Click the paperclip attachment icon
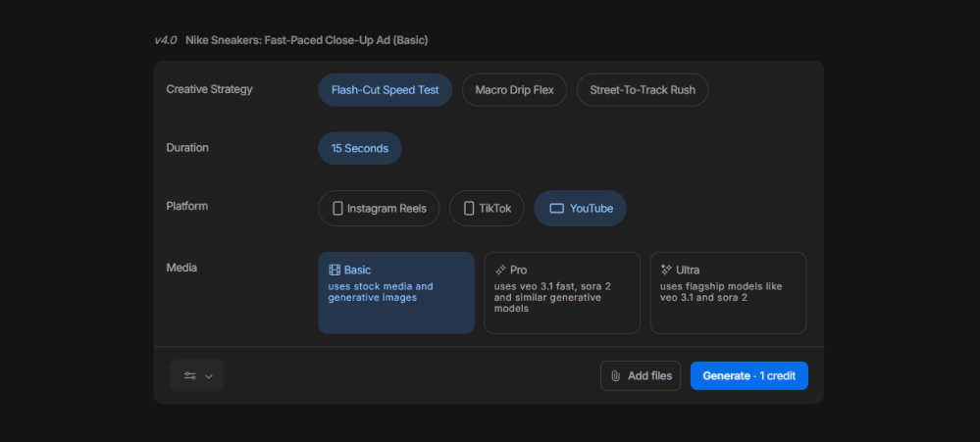Screen dimensions: 980x442 pos(615,375)
